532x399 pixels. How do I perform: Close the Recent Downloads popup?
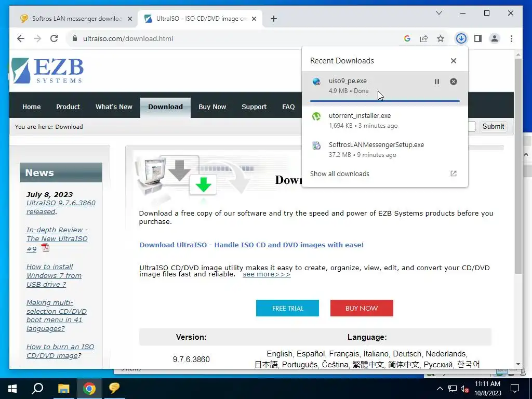coord(453,61)
